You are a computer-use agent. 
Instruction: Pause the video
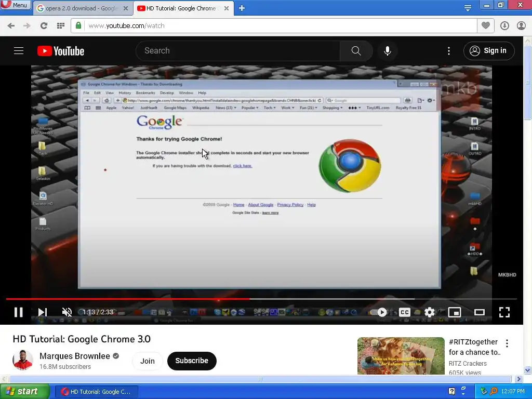pyautogui.click(x=19, y=312)
